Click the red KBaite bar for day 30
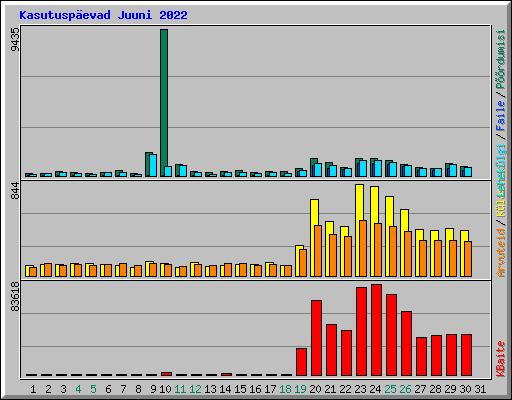Image resolution: width=512 pixels, height=400 pixels. click(466, 355)
